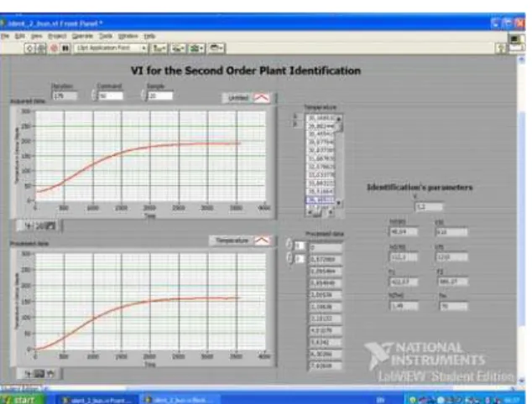Open the Resize Objects toolbar menu
532x404 pixels.
coord(197,49)
